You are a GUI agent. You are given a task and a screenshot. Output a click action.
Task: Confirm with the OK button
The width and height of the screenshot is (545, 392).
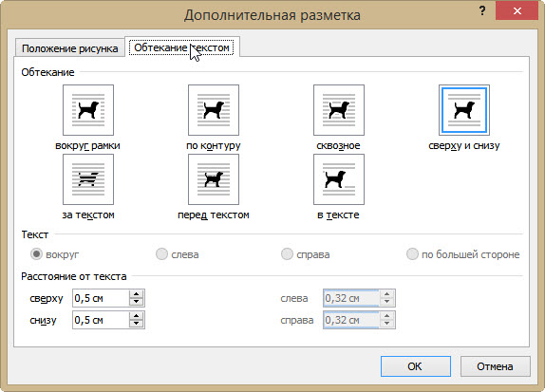(x=416, y=366)
